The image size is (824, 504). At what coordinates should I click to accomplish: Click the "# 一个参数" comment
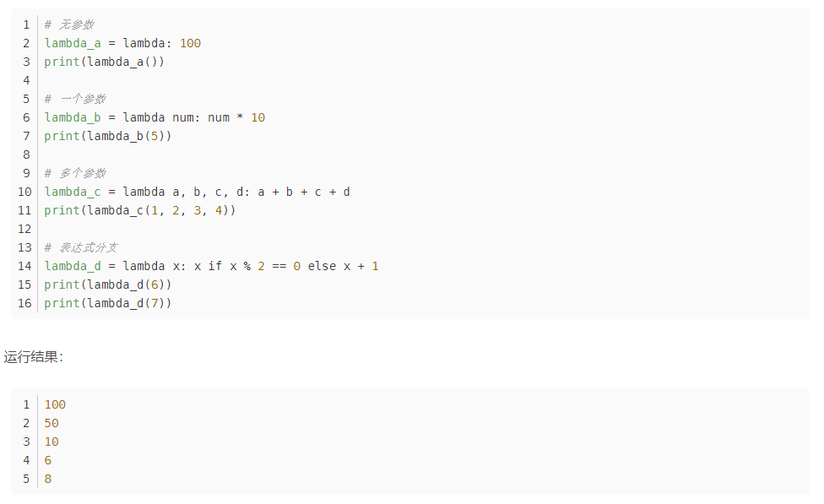75,99
